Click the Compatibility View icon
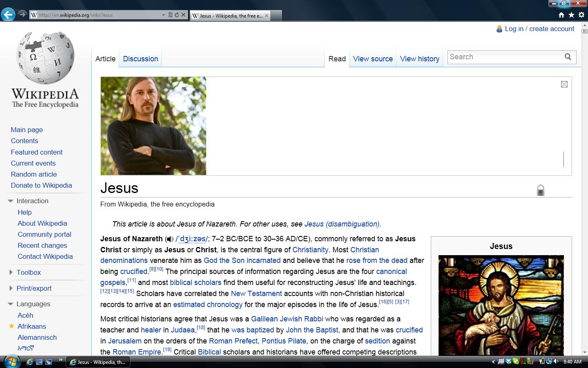Screen dimensions: 588x368 (171, 15)
